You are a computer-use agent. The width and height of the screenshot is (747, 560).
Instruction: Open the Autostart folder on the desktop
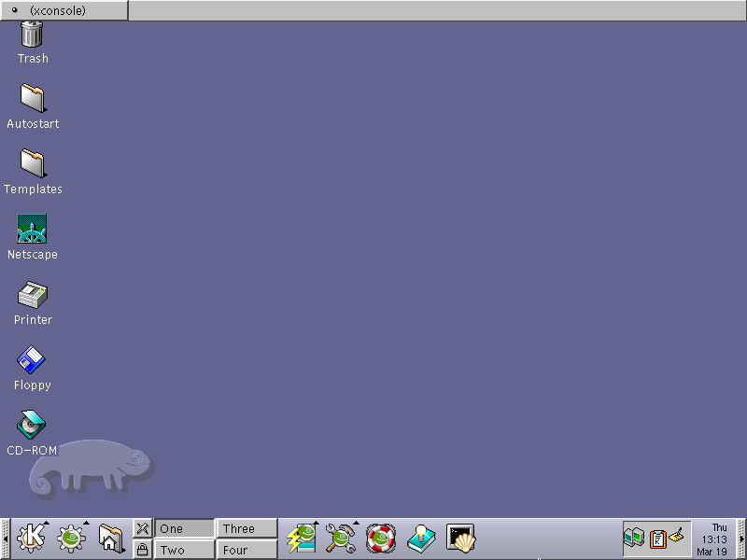click(x=33, y=98)
